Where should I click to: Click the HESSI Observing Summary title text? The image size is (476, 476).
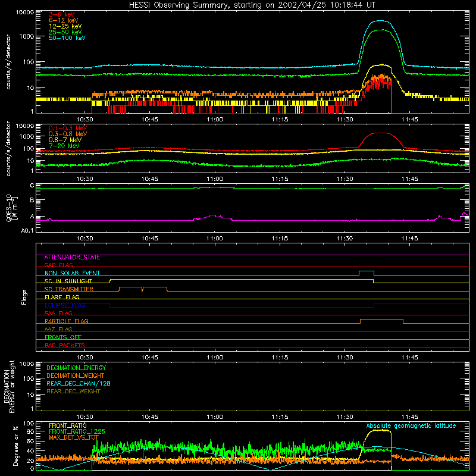point(252,5)
